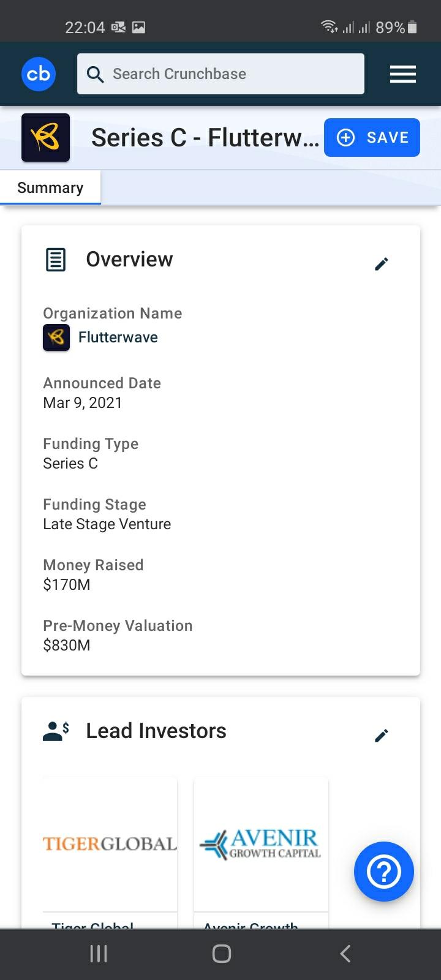Image resolution: width=441 pixels, height=980 pixels.
Task: Open the Tiger Global investor card
Action: click(x=110, y=845)
